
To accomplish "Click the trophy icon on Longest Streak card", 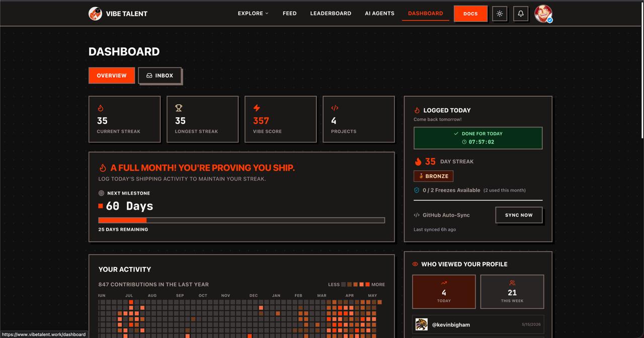I will (x=179, y=108).
